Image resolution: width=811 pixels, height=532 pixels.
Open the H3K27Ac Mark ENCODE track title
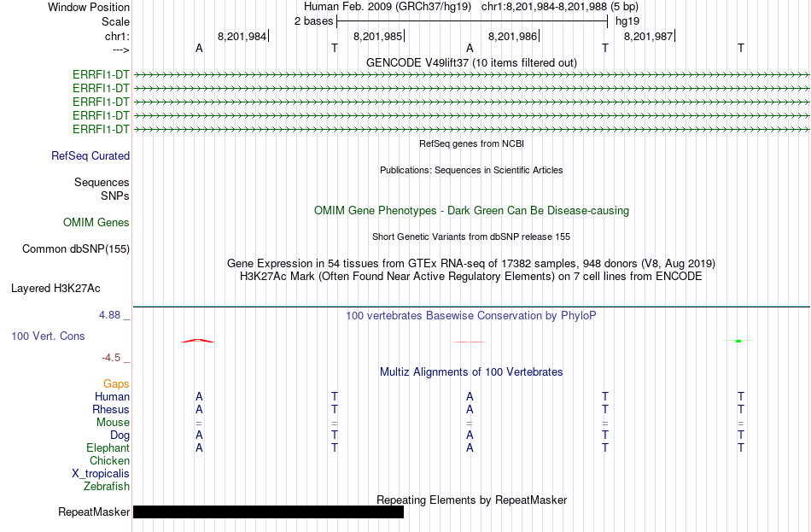(471, 277)
